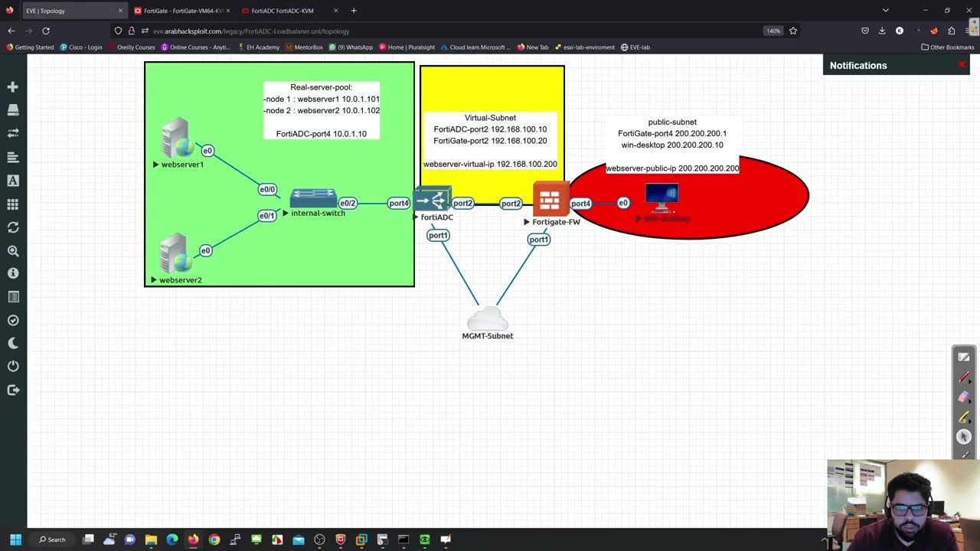Select pink eraser annotation tool

(964, 397)
